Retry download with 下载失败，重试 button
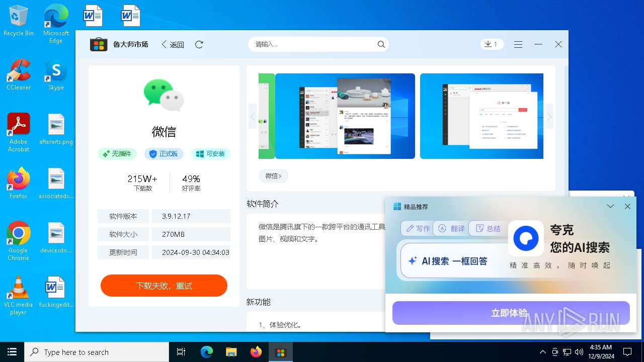This screenshot has height=362, width=644. point(164,286)
